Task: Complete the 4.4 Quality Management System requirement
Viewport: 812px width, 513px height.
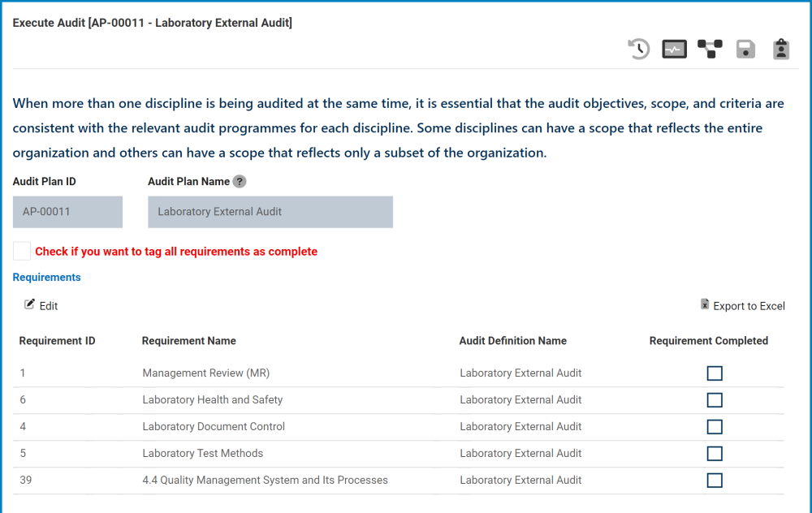Action: pos(715,480)
